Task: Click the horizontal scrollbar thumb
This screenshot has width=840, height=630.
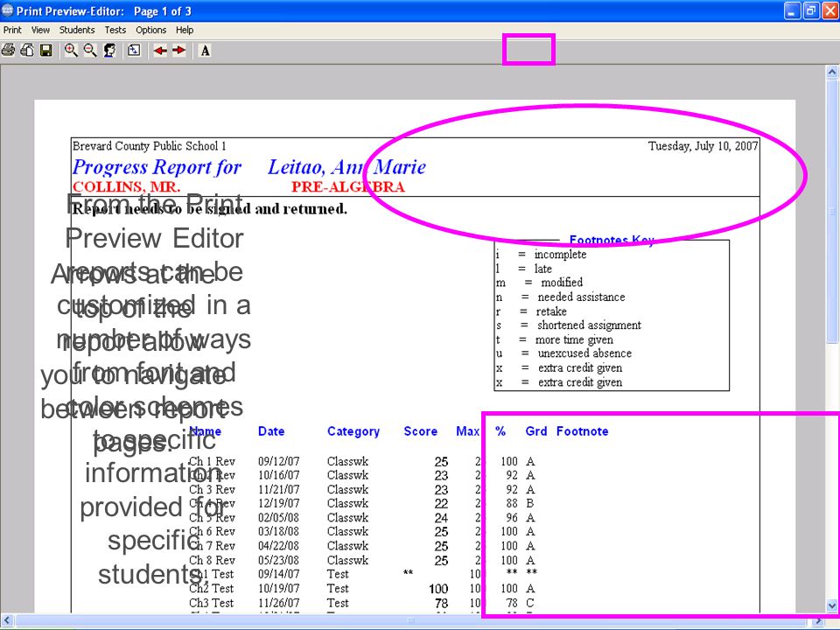Action: click(411, 620)
